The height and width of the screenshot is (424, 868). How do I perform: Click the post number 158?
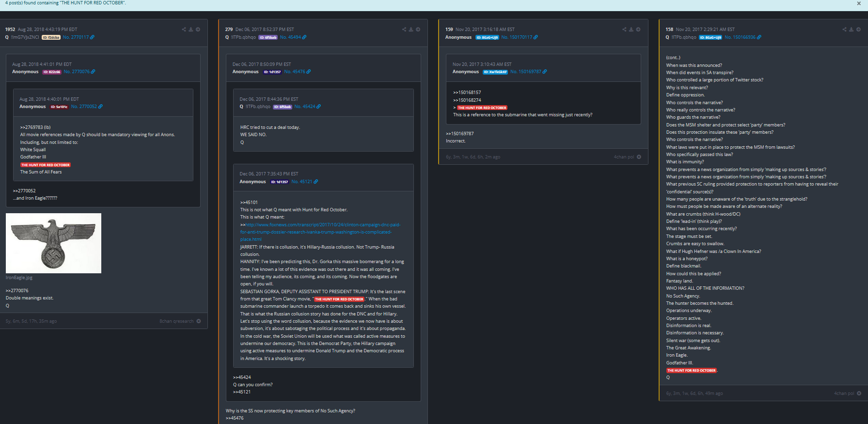click(669, 30)
